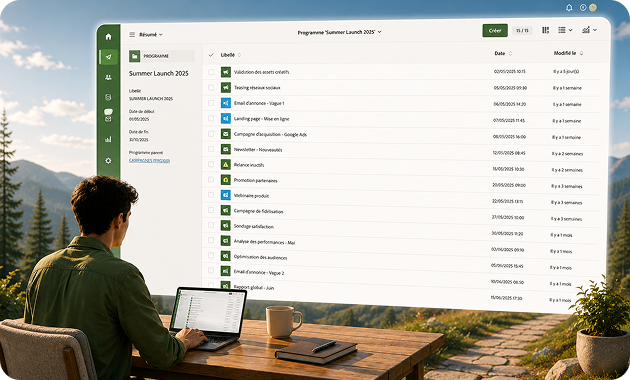Click the green PROGRAMME folder icon
This screenshot has width=630, height=380.
tap(135, 56)
